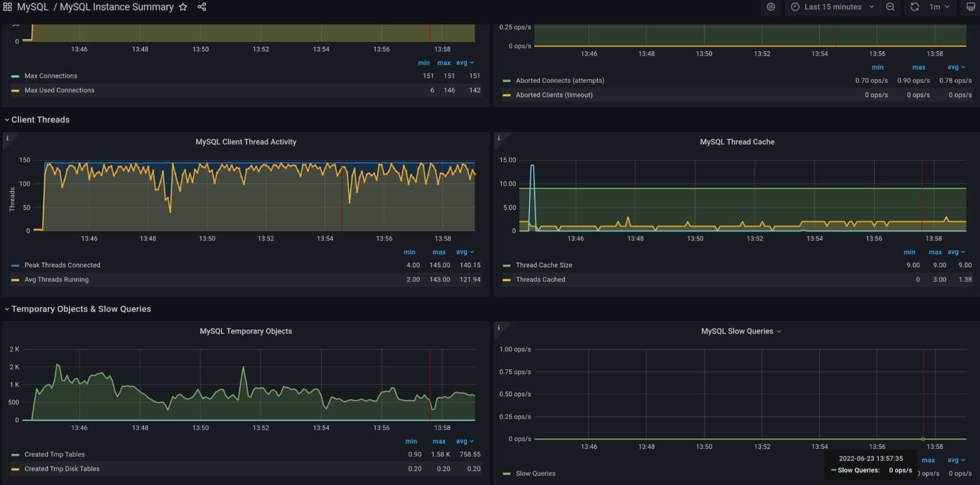Open MySQL Client Thread Activity panel title menu
The width and height of the screenshot is (980, 485).
click(x=246, y=142)
